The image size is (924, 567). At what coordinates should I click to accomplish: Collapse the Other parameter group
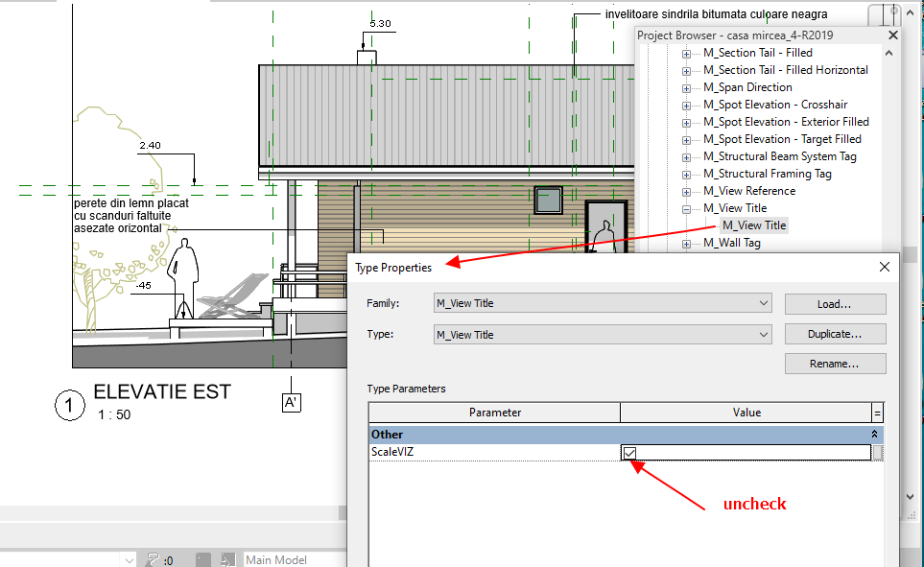coord(874,435)
